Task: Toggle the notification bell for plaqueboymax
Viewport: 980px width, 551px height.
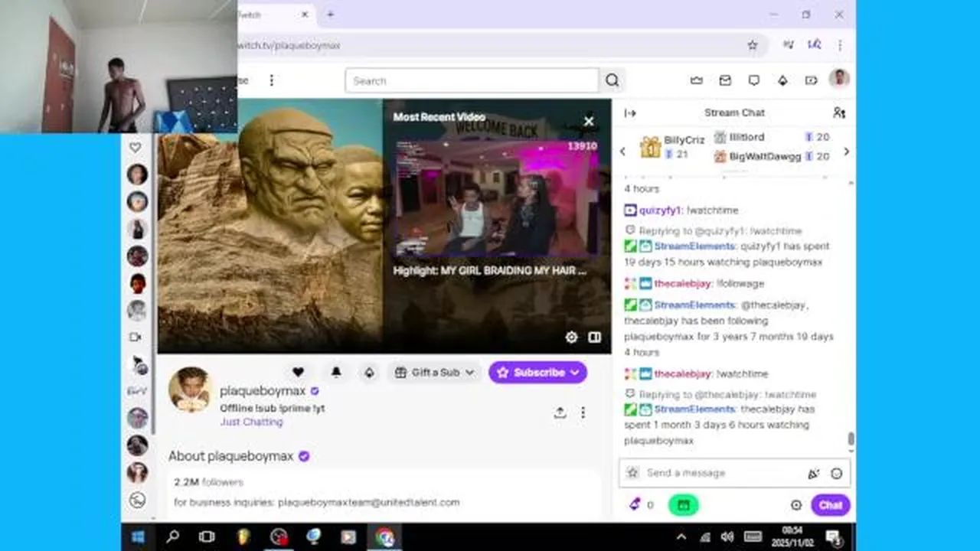Action: (x=336, y=373)
